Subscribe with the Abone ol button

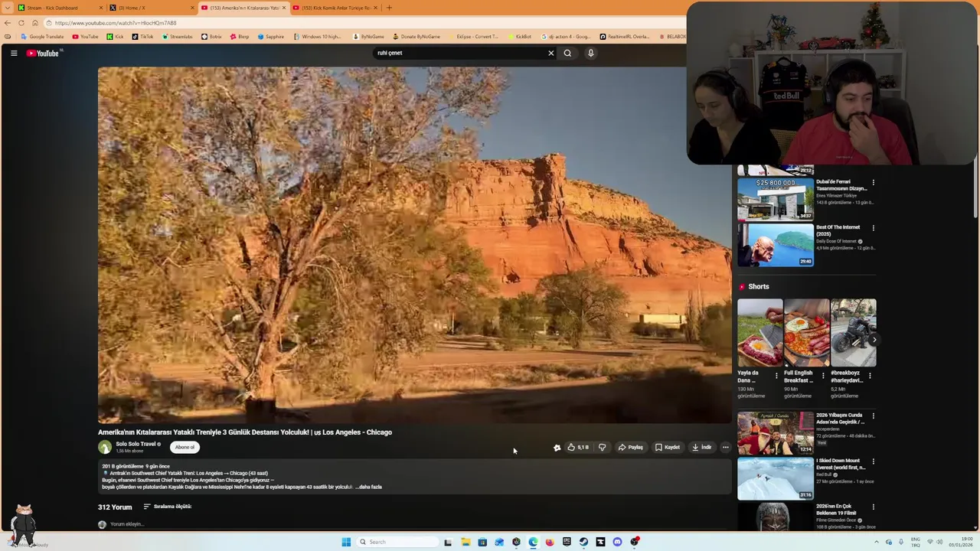(185, 447)
